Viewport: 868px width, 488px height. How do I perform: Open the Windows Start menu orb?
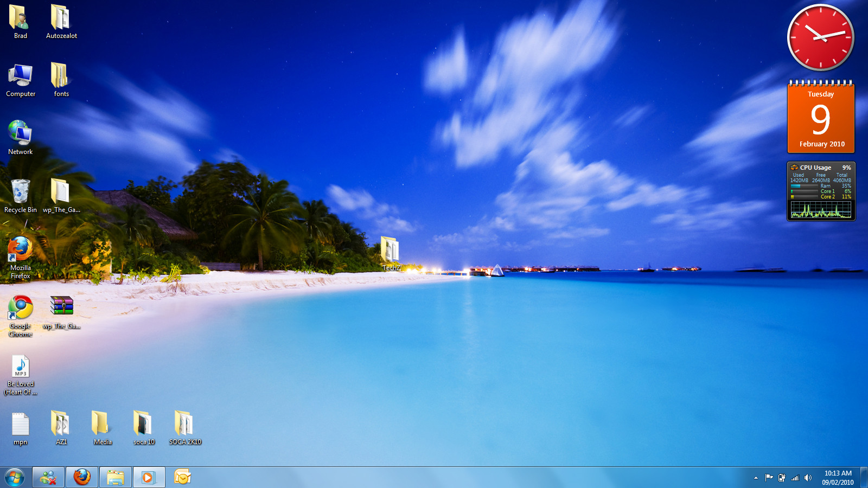[15, 477]
